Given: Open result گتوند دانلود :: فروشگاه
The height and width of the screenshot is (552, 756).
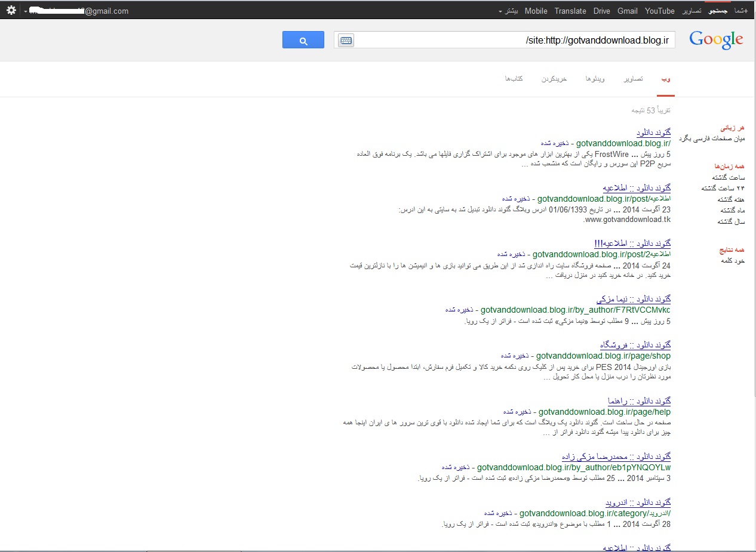Looking at the screenshot, I should pyautogui.click(x=636, y=345).
